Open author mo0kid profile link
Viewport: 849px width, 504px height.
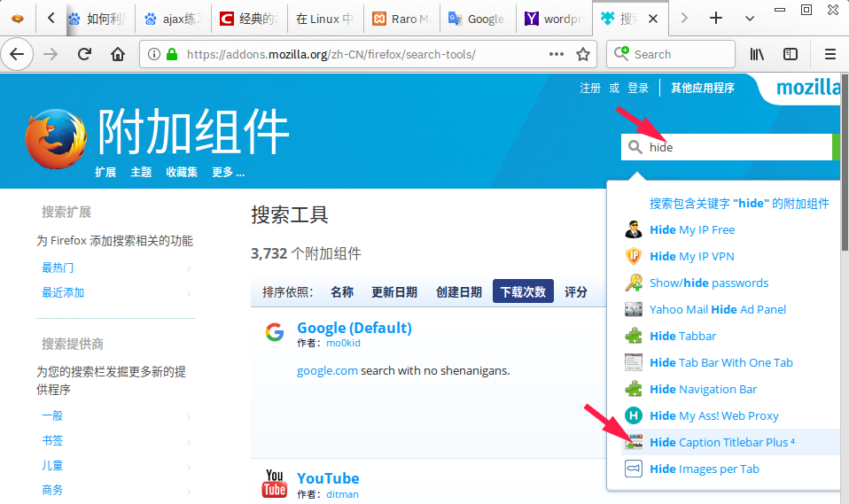(x=343, y=343)
